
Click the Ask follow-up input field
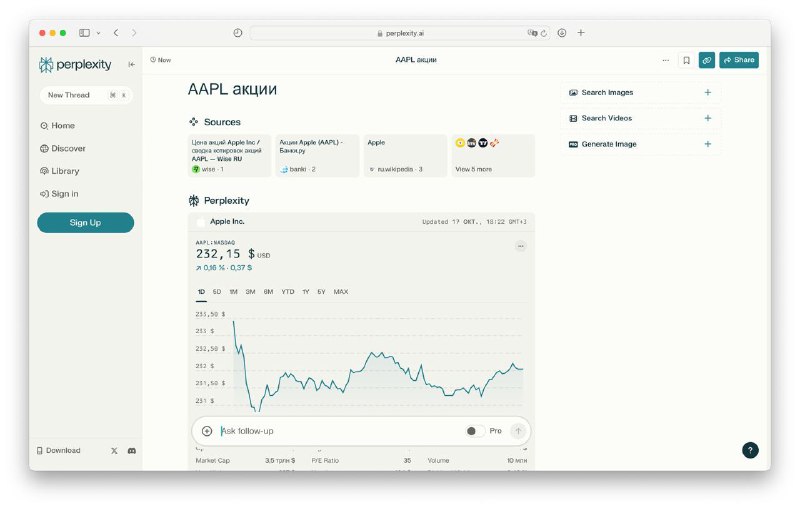pyautogui.click(x=339, y=431)
